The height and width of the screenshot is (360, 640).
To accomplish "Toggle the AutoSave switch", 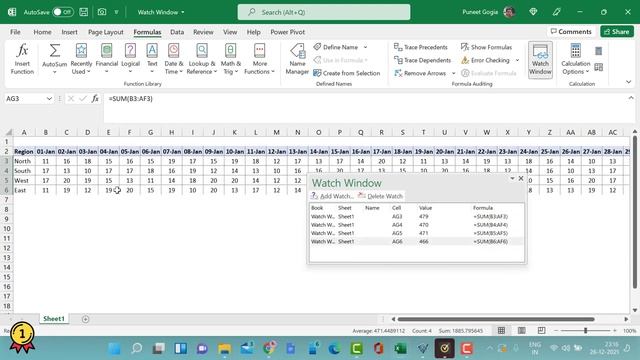I will (62, 12).
